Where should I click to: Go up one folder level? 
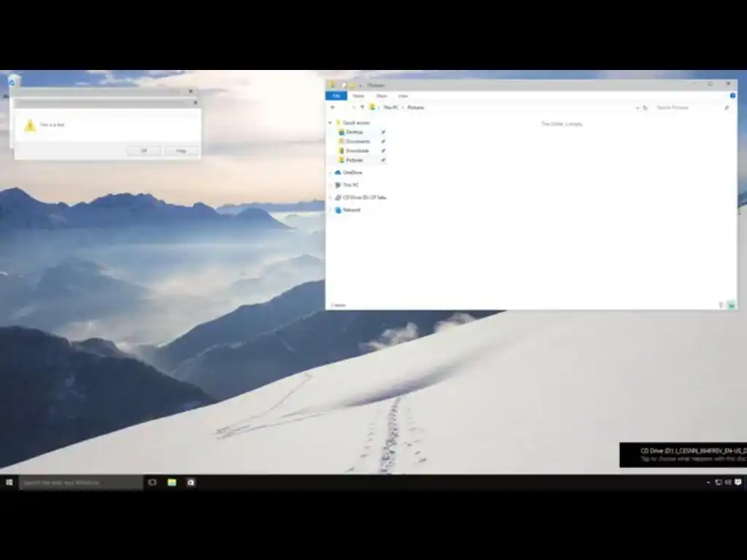pyautogui.click(x=362, y=108)
